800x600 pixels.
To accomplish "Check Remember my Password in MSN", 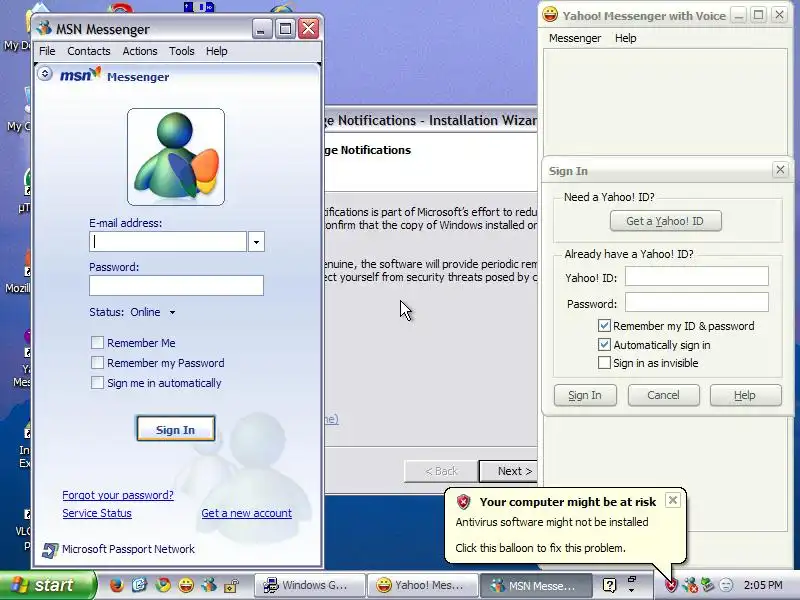I will tap(97, 362).
